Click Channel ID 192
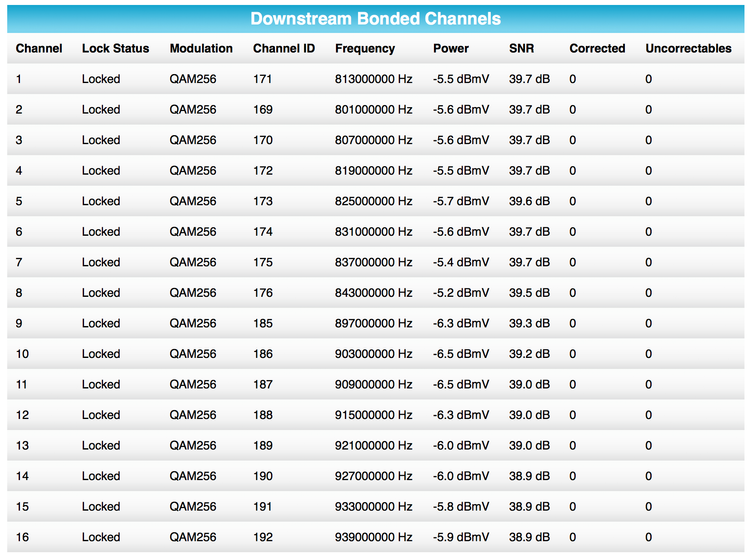The width and height of the screenshot is (750, 558). (x=263, y=537)
